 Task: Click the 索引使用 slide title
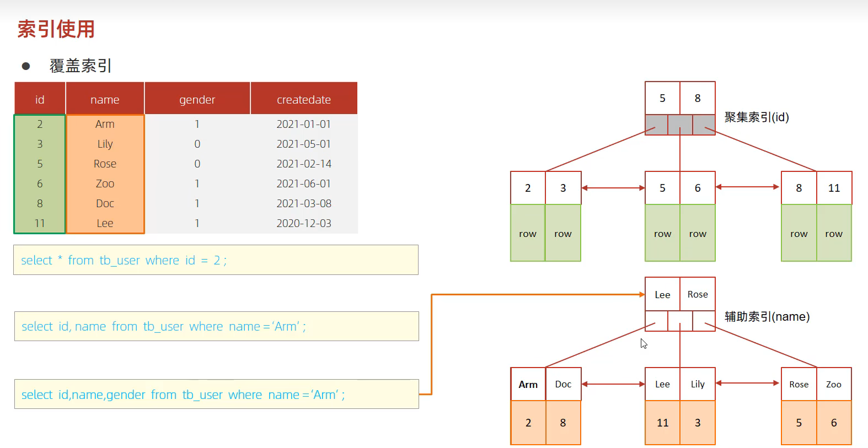point(56,29)
